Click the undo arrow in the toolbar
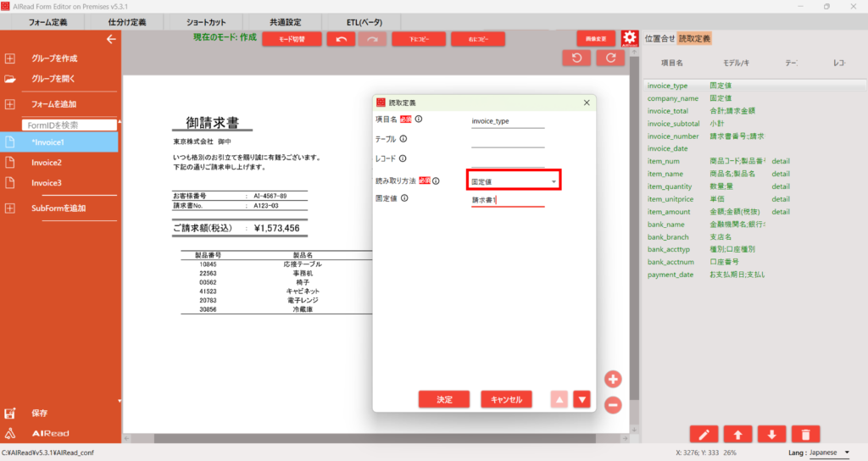 pos(340,39)
